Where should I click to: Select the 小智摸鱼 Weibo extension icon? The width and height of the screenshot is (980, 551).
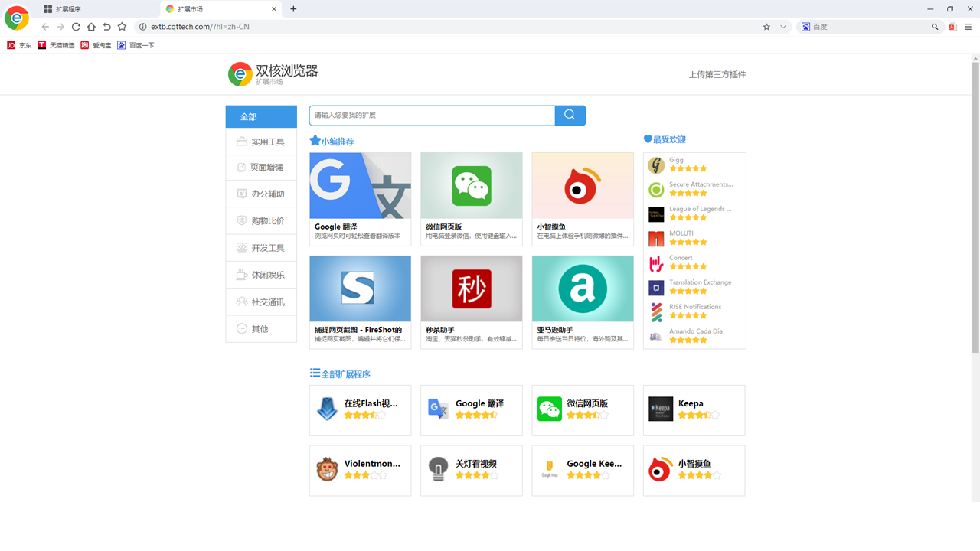pos(582,184)
